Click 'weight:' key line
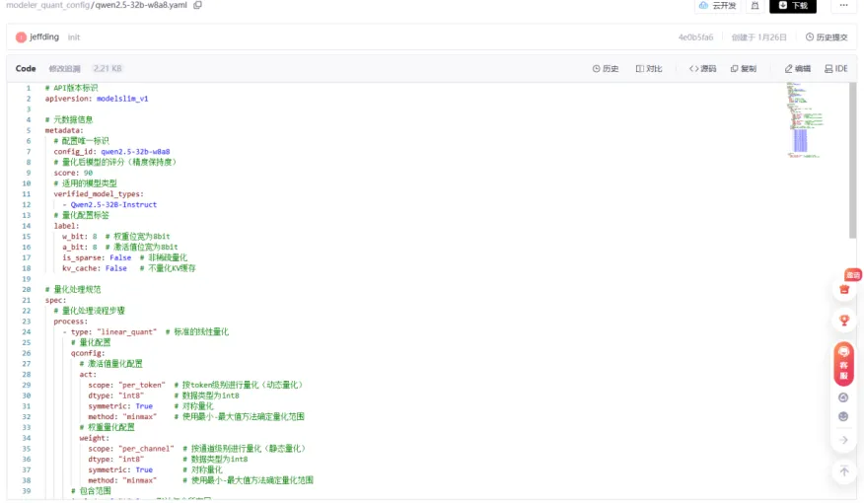864x504 pixels. click(x=95, y=438)
